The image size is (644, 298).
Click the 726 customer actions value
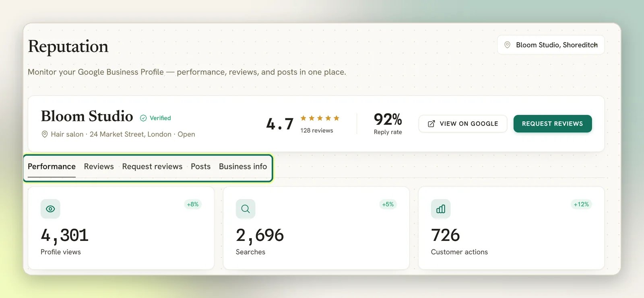[445, 235]
